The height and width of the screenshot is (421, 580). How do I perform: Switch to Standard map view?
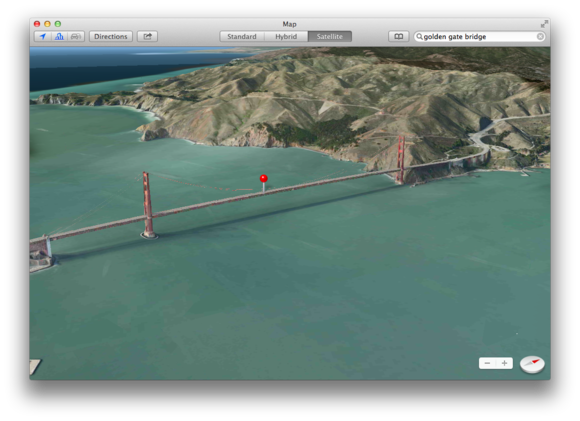coord(242,37)
